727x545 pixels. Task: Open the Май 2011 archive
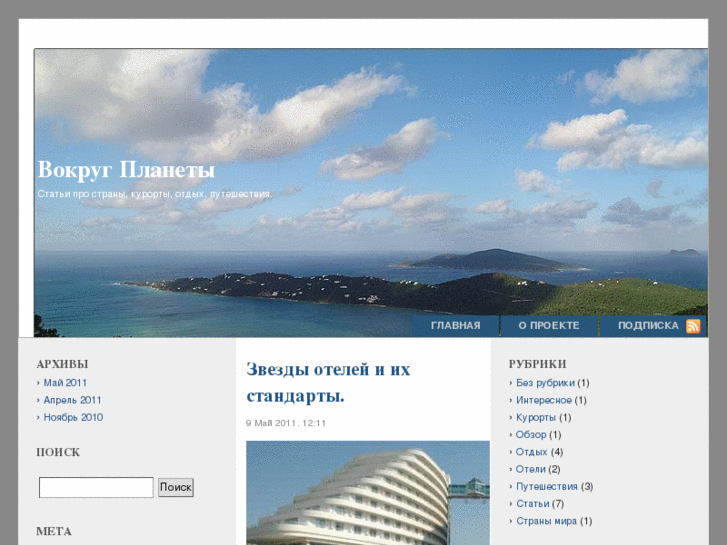tap(65, 383)
